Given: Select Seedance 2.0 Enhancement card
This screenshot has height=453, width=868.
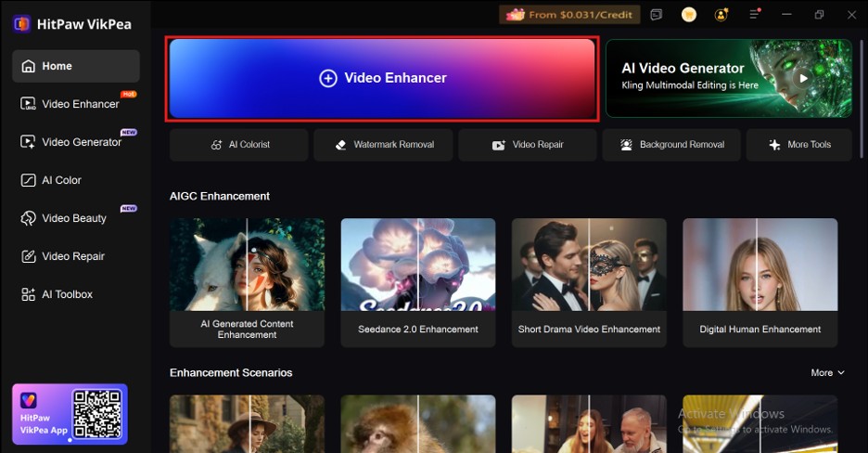Looking at the screenshot, I should point(418,282).
